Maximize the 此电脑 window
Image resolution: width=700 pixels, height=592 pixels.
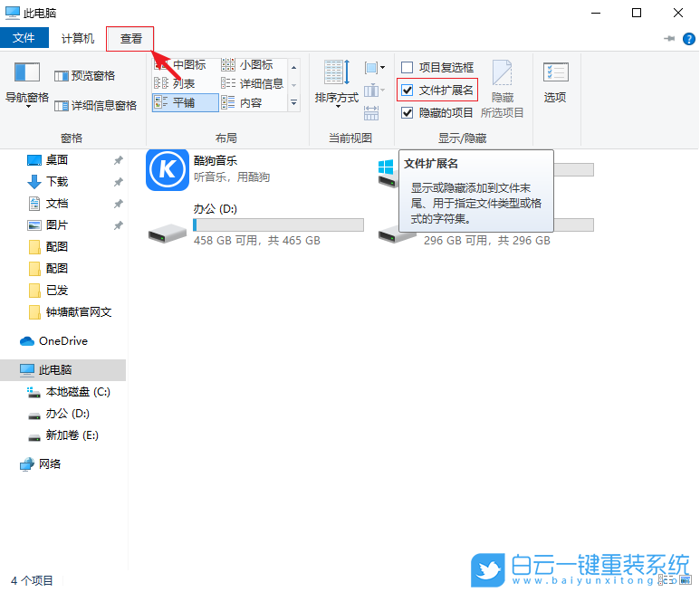pyautogui.click(x=637, y=13)
